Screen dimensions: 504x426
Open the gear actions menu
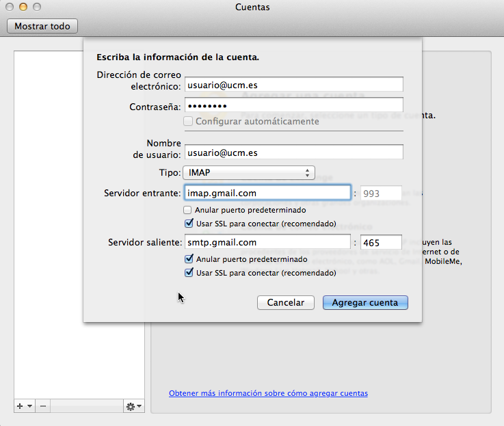131,406
